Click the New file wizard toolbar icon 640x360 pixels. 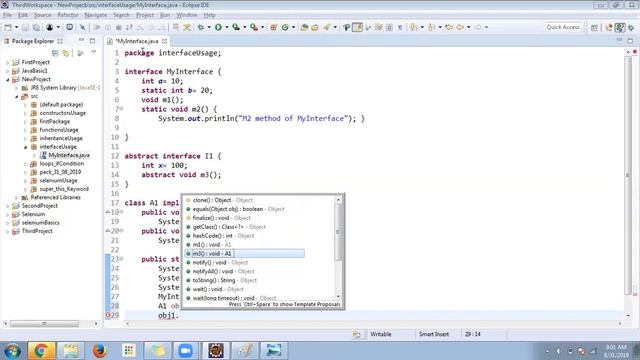[x=8, y=27]
